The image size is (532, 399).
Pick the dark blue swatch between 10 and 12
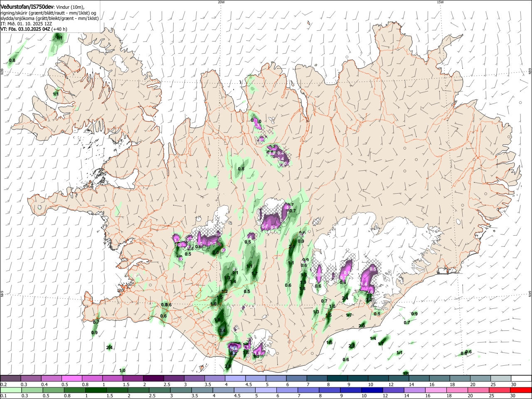[x=373, y=390]
